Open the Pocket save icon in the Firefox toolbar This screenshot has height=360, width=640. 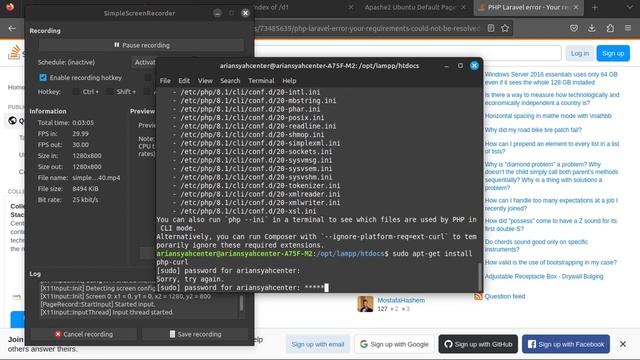(574, 28)
